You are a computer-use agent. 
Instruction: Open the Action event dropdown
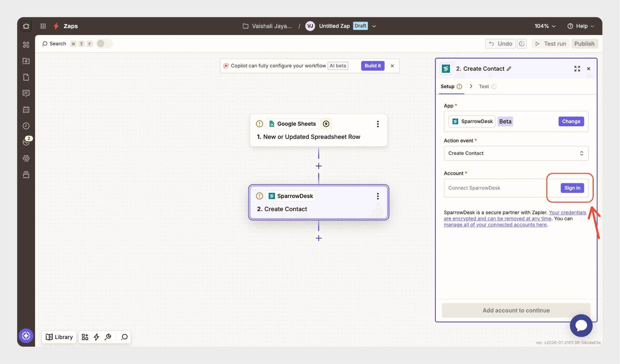pos(516,153)
